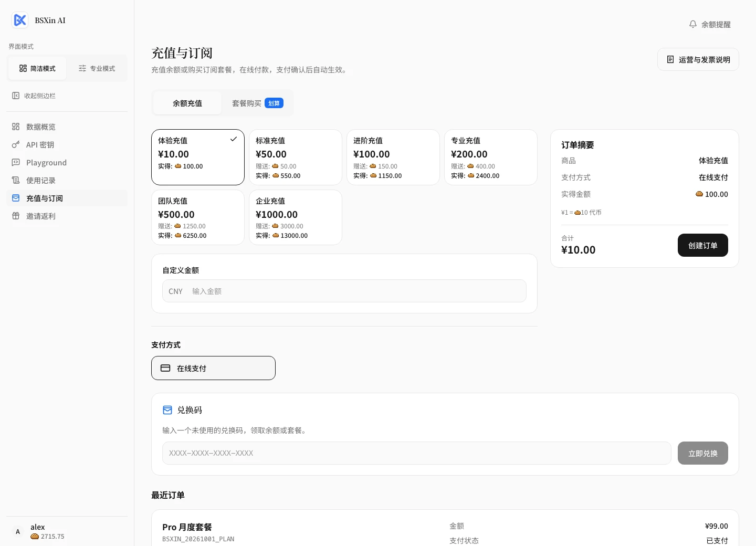This screenshot has width=756, height=546.
Task: Click order ID BSXIN_20261001_PLAN
Action: 198,539
